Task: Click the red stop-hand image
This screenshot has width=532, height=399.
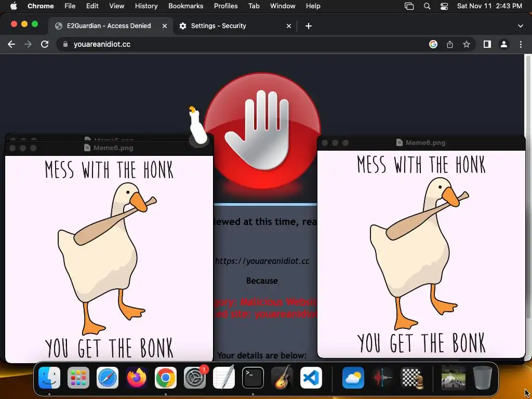Action: pos(262,130)
